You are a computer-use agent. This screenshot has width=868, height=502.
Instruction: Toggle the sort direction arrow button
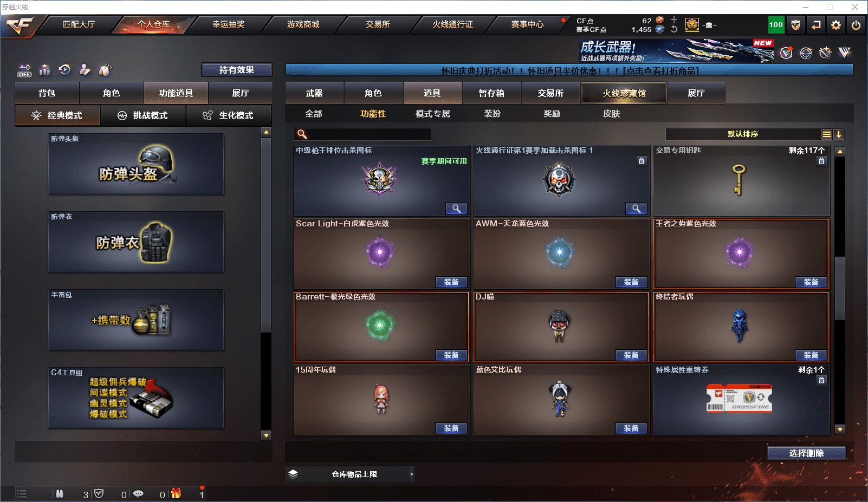(x=839, y=134)
